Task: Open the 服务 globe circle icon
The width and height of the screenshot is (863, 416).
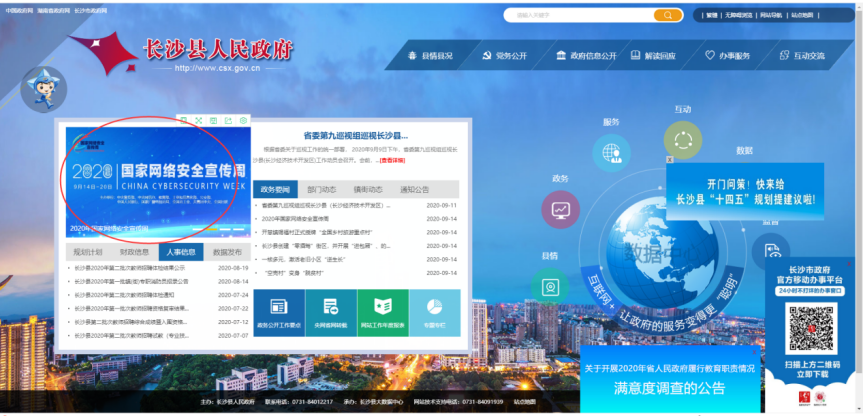Action: (610, 153)
